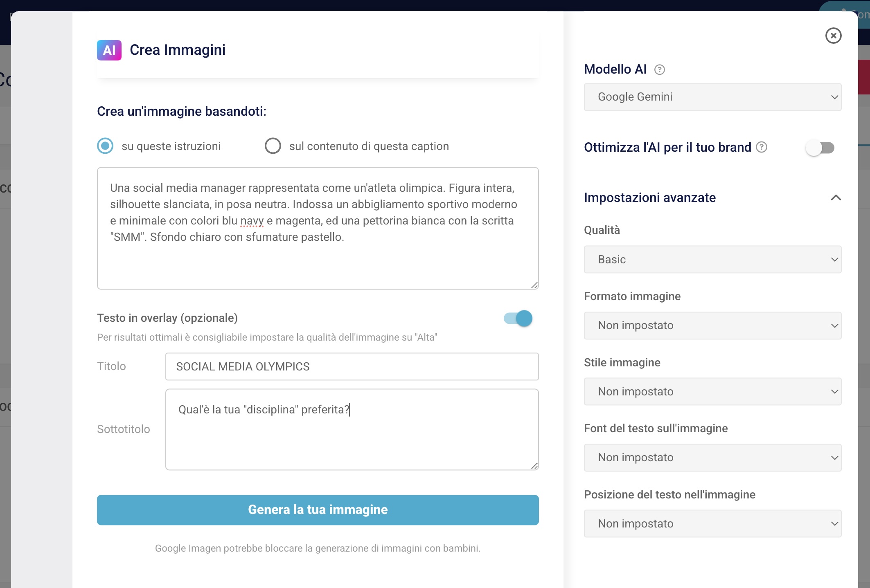Open Font del testo sull'immagine dropdown

(x=712, y=458)
